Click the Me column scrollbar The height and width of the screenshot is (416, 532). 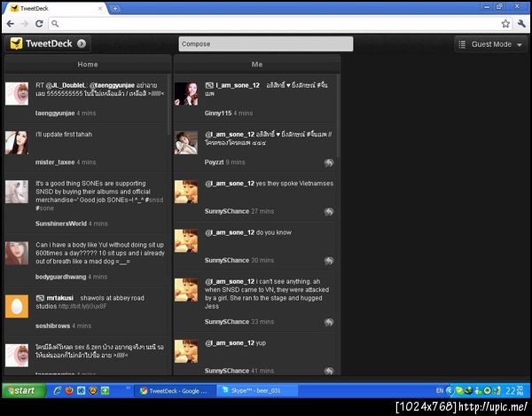[x=338, y=115]
